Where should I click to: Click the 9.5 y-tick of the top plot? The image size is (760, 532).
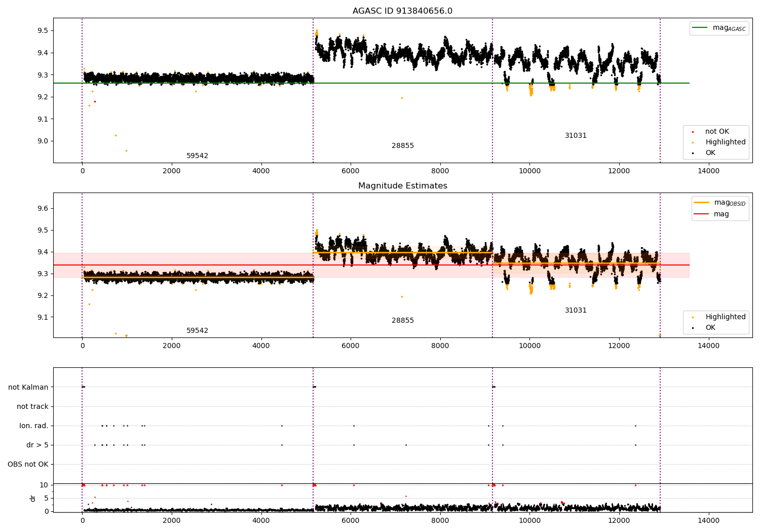[43, 31]
